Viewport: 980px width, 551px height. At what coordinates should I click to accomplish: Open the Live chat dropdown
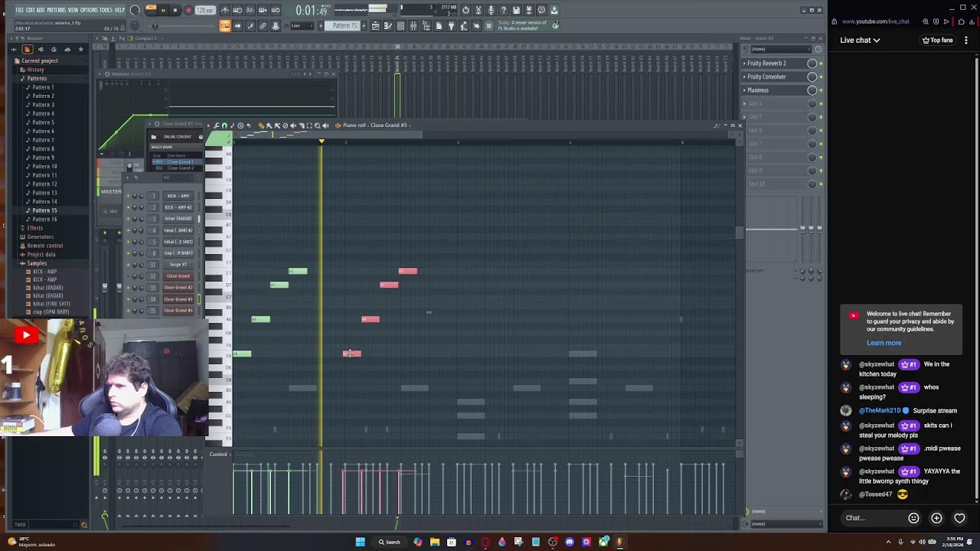coord(860,40)
